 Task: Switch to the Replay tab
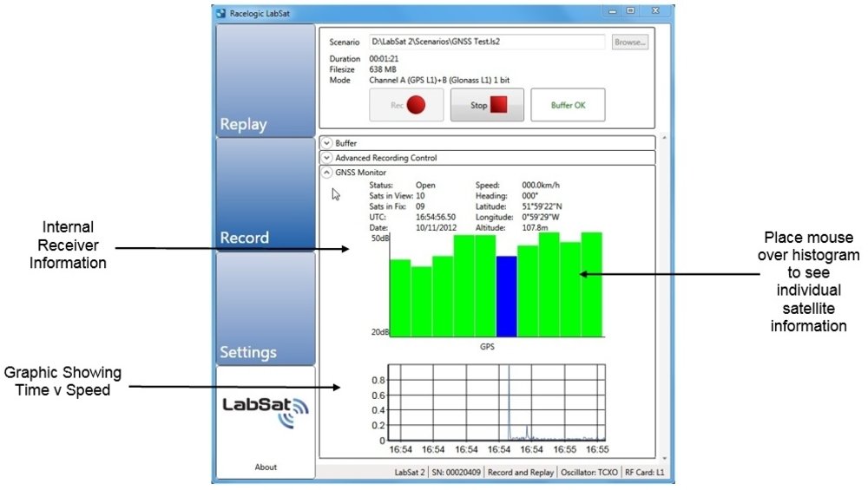(265, 81)
